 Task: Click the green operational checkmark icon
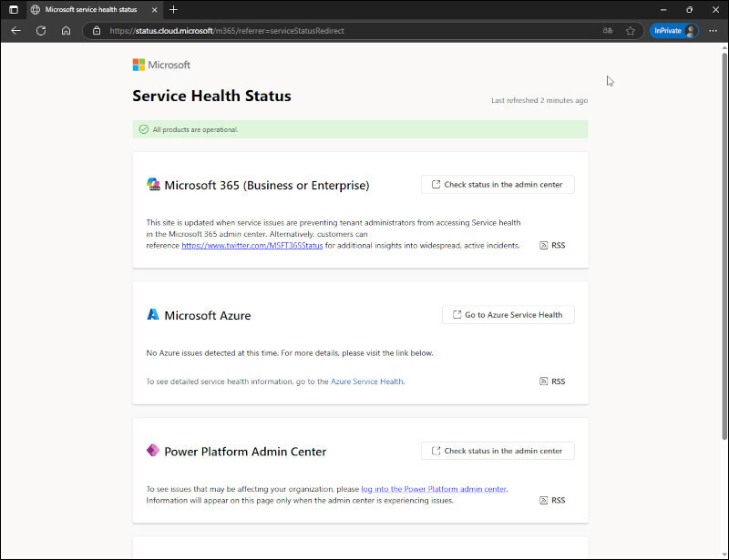[x=144, y=129]
